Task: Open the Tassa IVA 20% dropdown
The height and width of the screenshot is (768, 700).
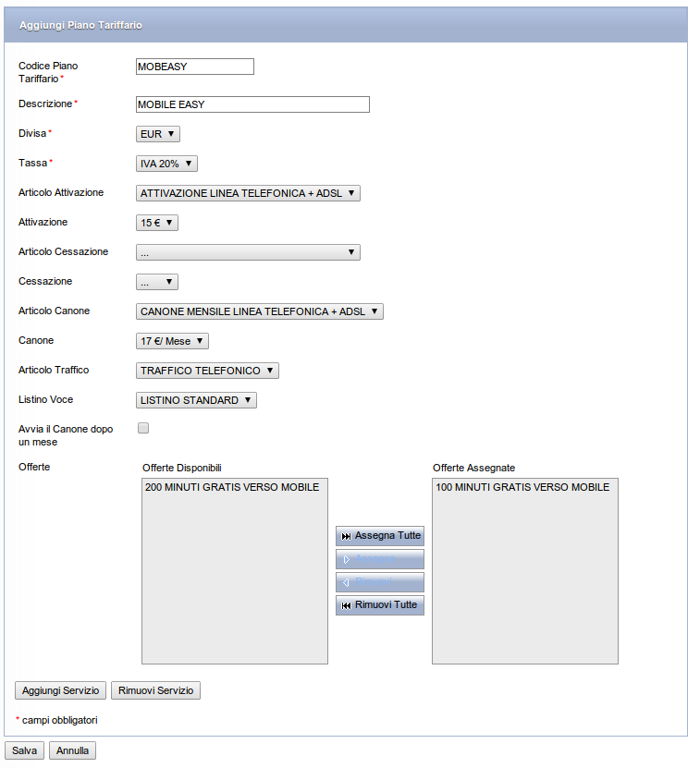Action: click(x=166, y=164)
